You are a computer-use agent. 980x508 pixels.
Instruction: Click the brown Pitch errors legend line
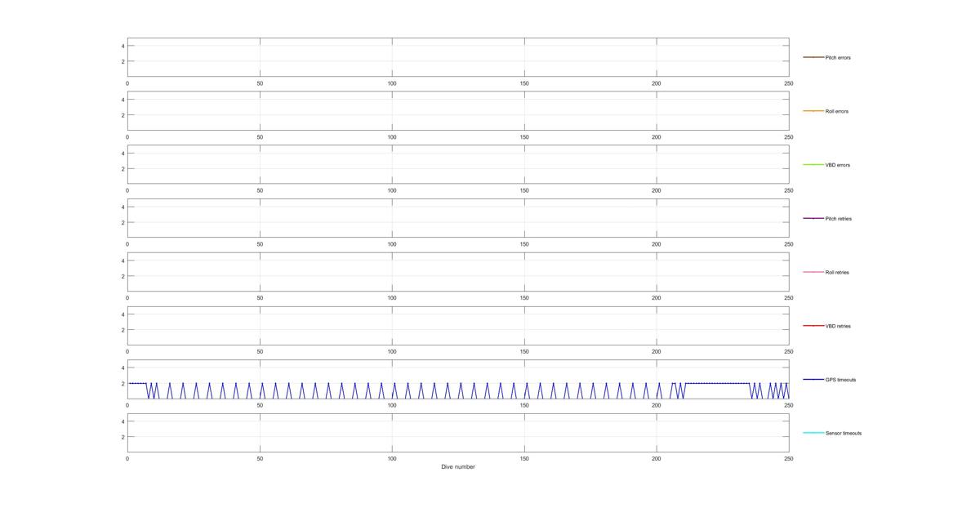coord(813,57)
